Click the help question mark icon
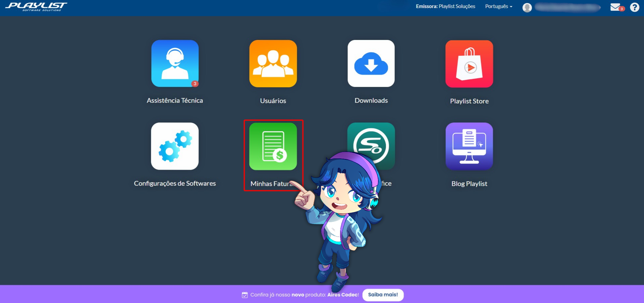644x303 pixels. (635, 7)
